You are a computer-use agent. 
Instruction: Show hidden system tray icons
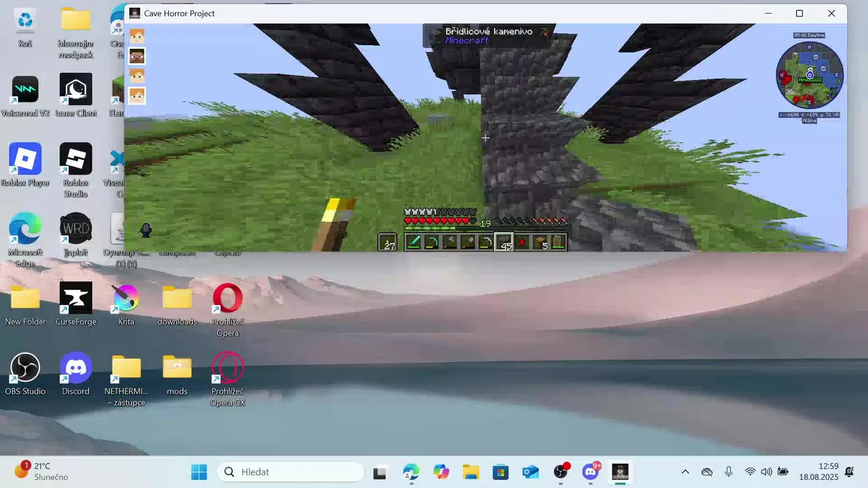tap(685, 472)
